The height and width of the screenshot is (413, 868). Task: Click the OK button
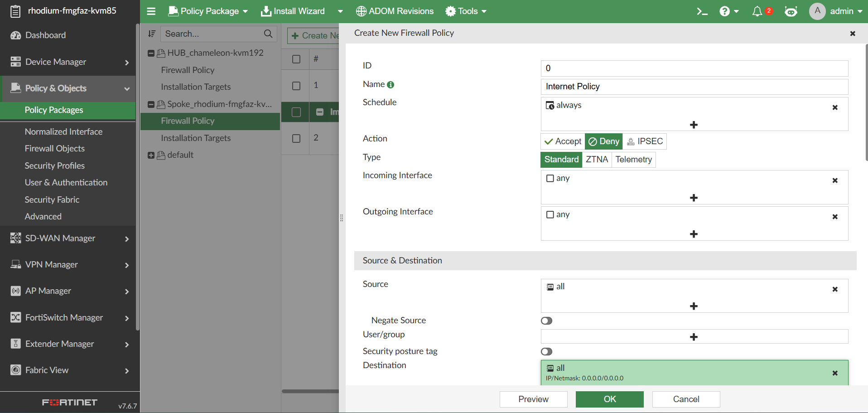click(610, 399)
